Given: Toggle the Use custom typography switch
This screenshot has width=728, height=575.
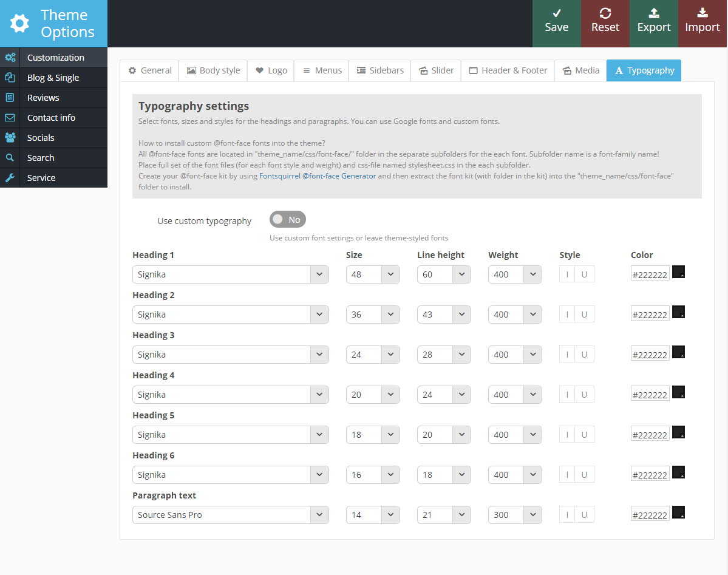Looking at the screenshot, I should [287, 219].
